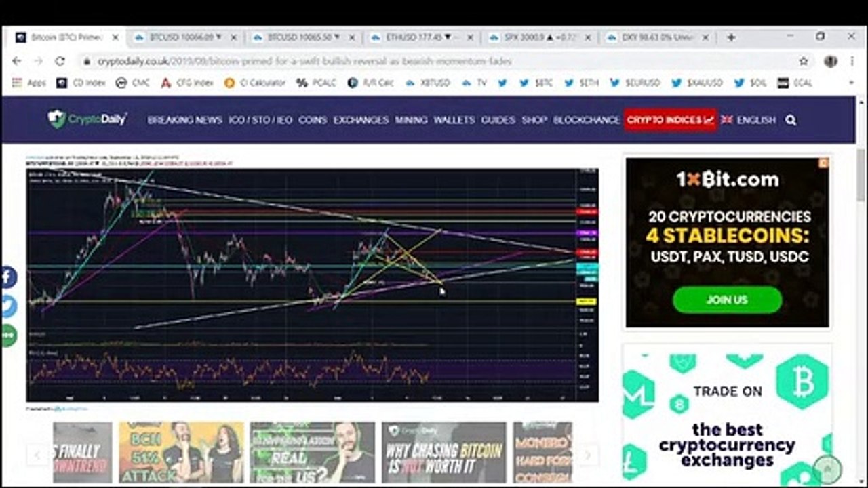Viewport: 868px width, 488px height.
Task: Click the red CRYPTO INDICES button
Action: [x=670, y=120]
